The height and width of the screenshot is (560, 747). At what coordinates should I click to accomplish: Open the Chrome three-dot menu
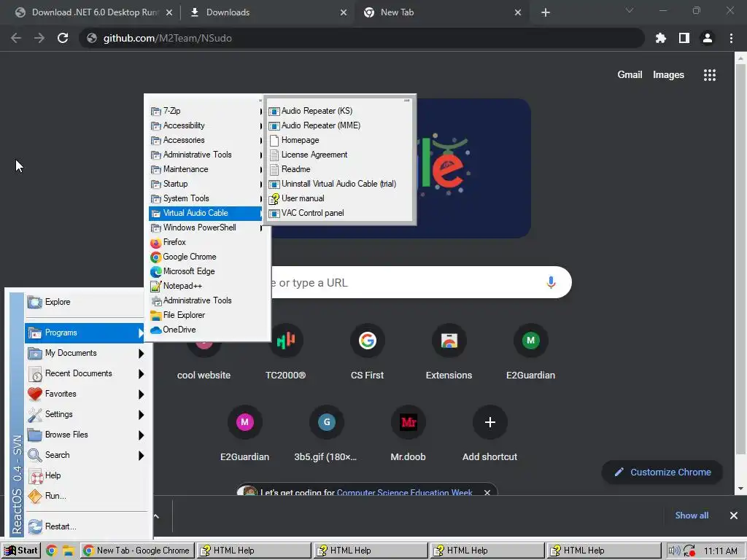pos(731,38)
